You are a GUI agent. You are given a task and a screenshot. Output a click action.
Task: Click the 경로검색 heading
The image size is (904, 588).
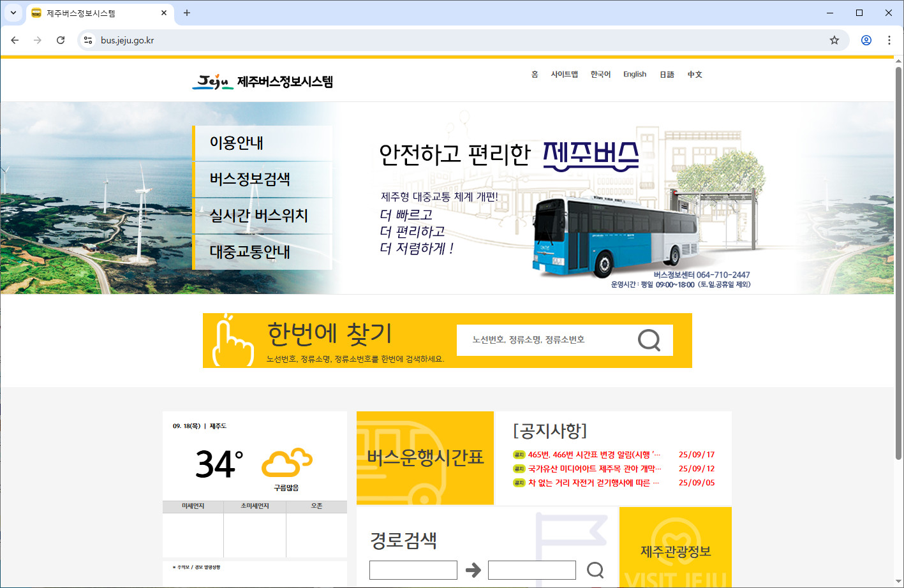(403, 540)
